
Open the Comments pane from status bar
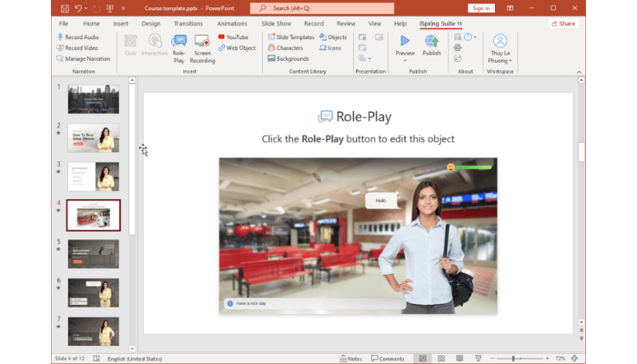point(388,359)
